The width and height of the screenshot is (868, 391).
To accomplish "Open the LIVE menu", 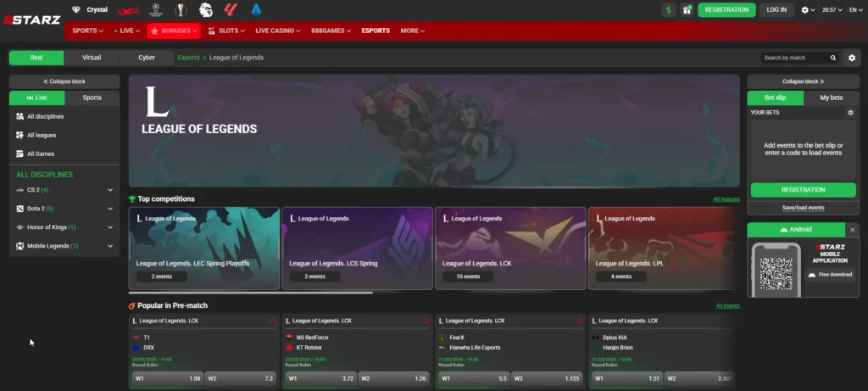I will 127,31.
